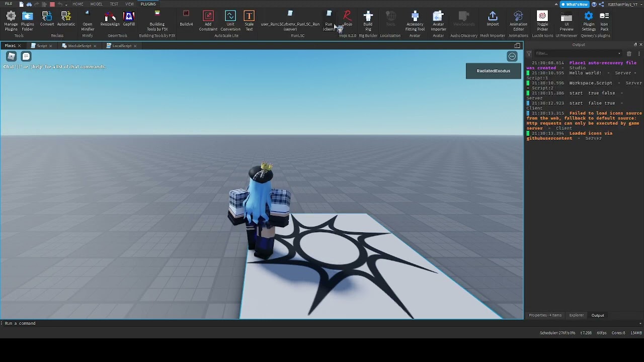Image resolution: width=644 pixels, height=362 pixels.
Task: Switch to the MODEL ribbon tab
Action: (x=97, y=4)
